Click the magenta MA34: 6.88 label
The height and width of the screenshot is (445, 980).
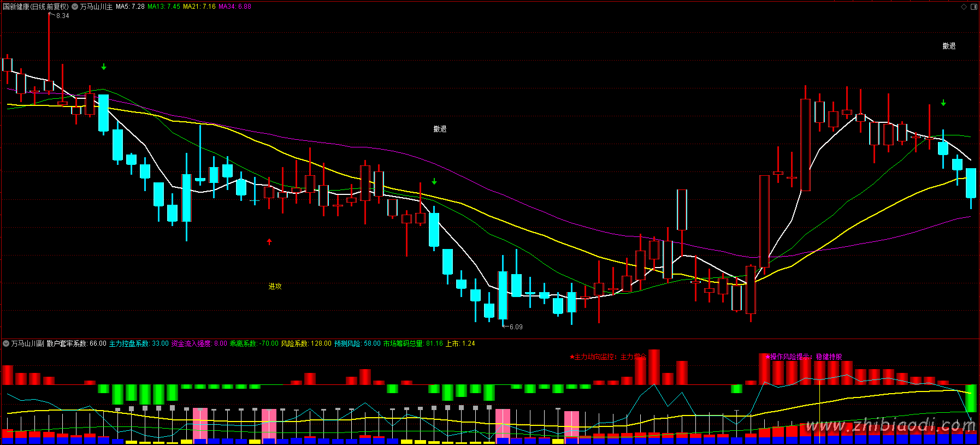coord(235,7)
